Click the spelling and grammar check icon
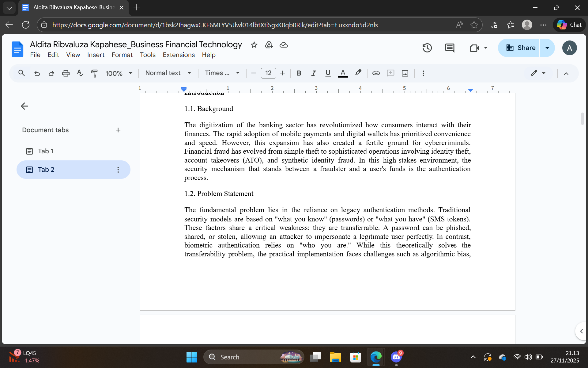This screenshot has width=588, height=368. pos(80,73)
